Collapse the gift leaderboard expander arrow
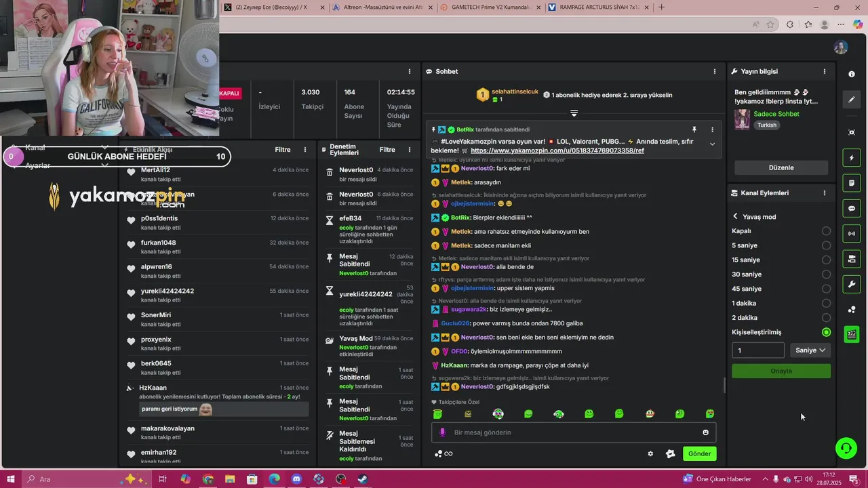The height and width of the screenshot is (488, 868). point(574,113)
